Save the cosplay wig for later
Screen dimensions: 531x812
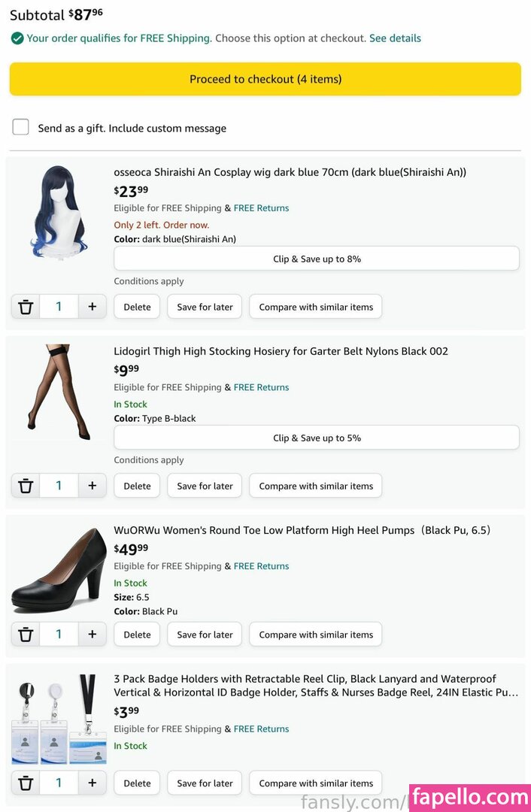(x=205, y=307)
